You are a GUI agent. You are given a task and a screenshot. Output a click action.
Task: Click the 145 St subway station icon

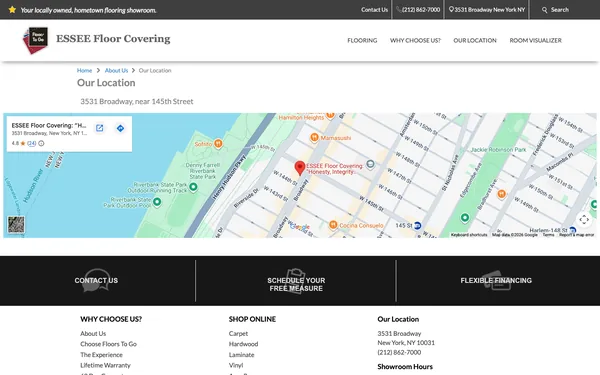click(x=417, y=225)
